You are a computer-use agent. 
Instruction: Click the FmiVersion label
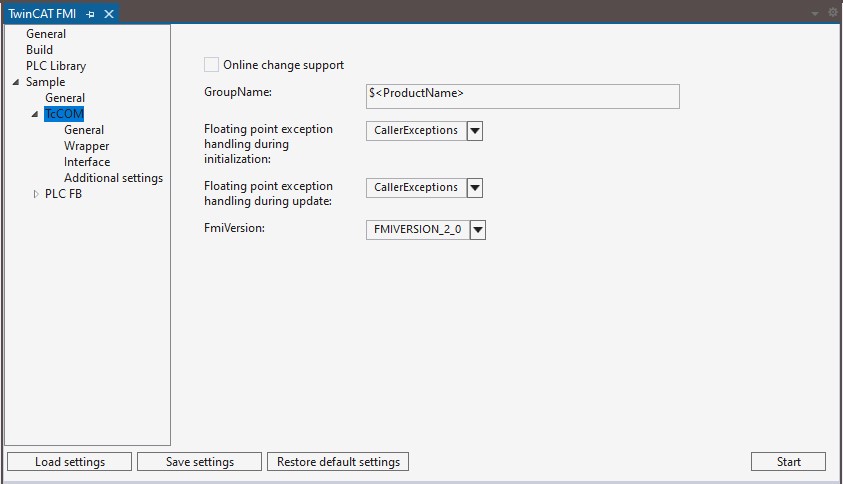(x=234, y=228)
